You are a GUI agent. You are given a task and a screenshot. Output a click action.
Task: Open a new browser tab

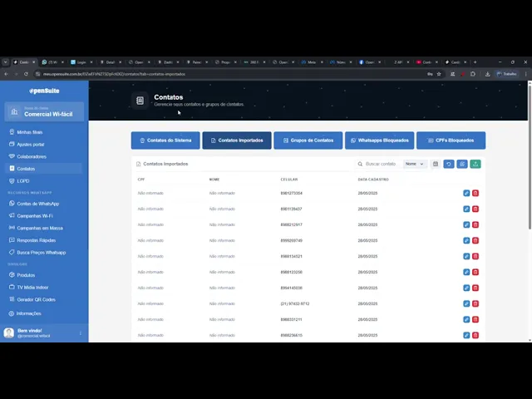click(475, 62)
